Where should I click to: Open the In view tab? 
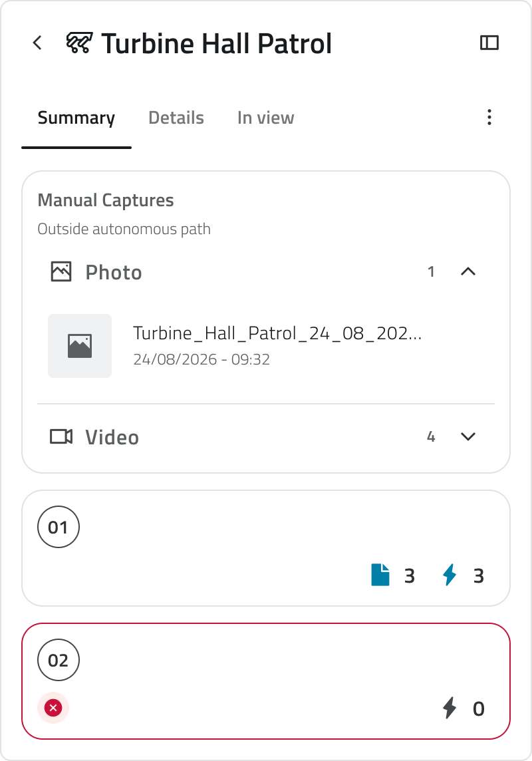(x=266, y=118)
